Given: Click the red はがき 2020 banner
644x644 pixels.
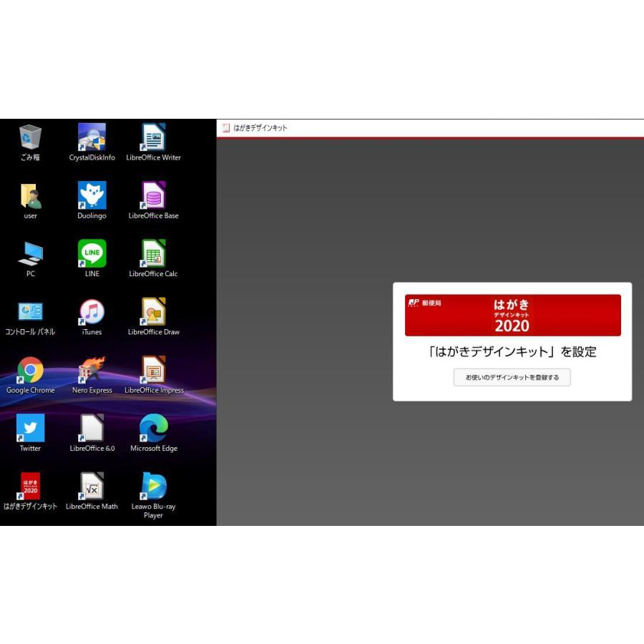Looking at the screenshot, I should [512, 315].
